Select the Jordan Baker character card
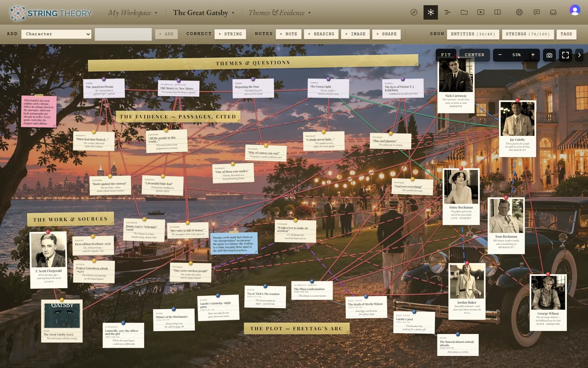This screenshot has height=368, width=588. point(467,291)
